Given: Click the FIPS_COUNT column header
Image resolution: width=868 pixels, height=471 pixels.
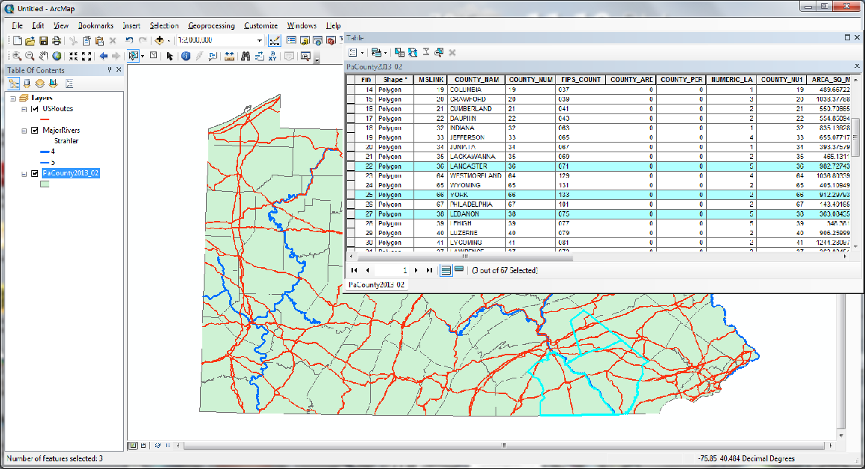Looking at the screenshot, I should (x=580, y=81).
